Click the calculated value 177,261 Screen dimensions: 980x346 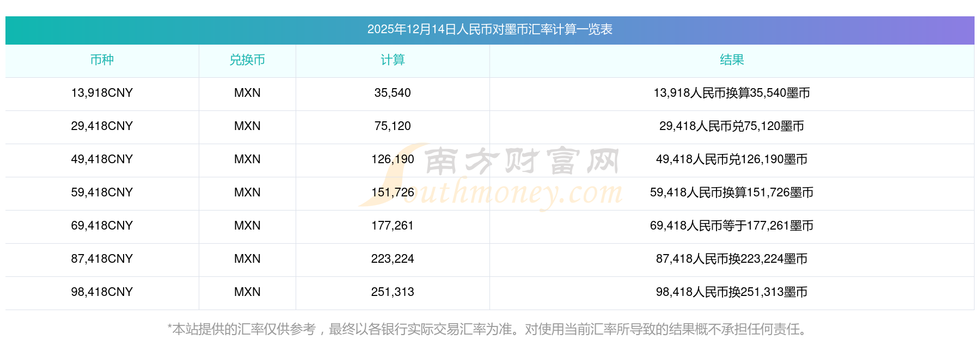393,226
